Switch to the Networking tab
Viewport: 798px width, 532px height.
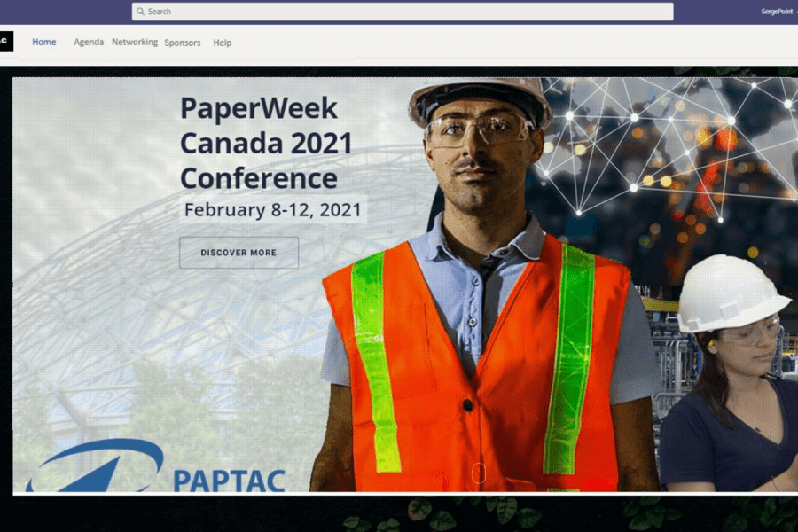coord(135,43)
